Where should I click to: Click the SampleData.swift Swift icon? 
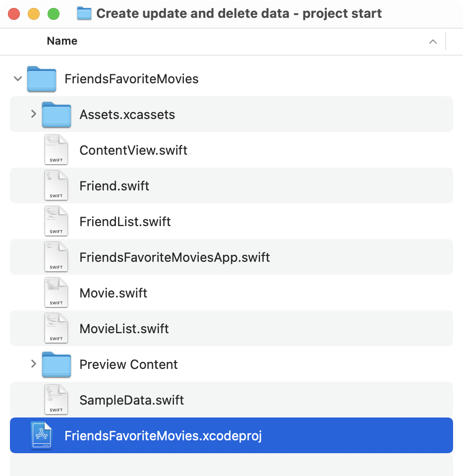56,400
